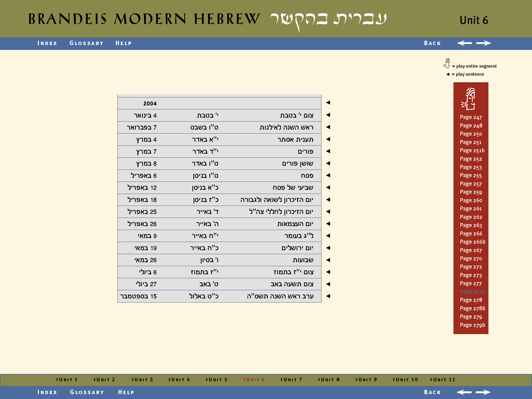
Task: Play sentence for the פורים row
Action: coord(328,151)
